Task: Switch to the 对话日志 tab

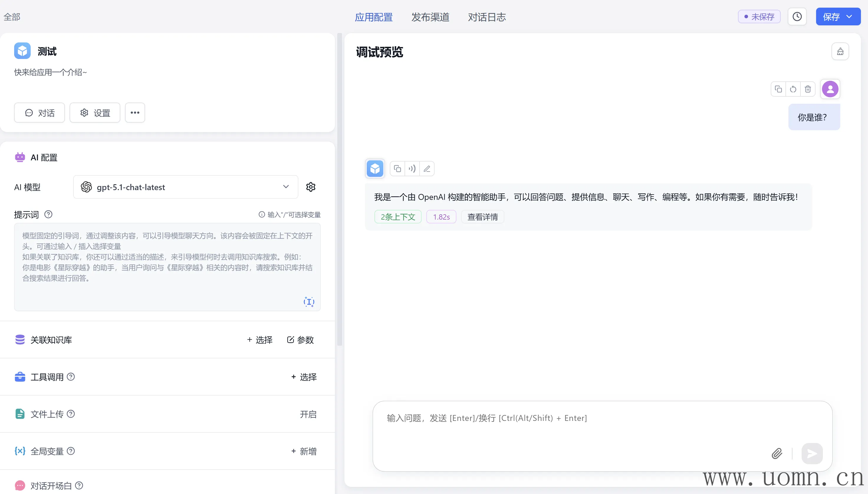Action: tap(486, 17)
